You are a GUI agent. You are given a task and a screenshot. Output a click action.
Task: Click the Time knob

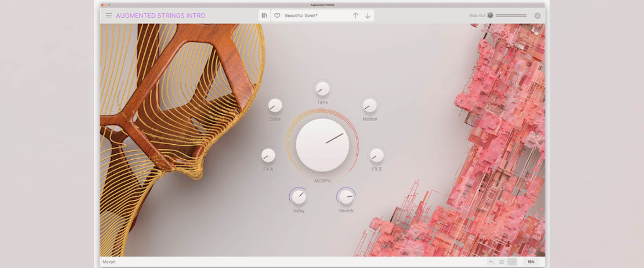click(x=323, y=89)
